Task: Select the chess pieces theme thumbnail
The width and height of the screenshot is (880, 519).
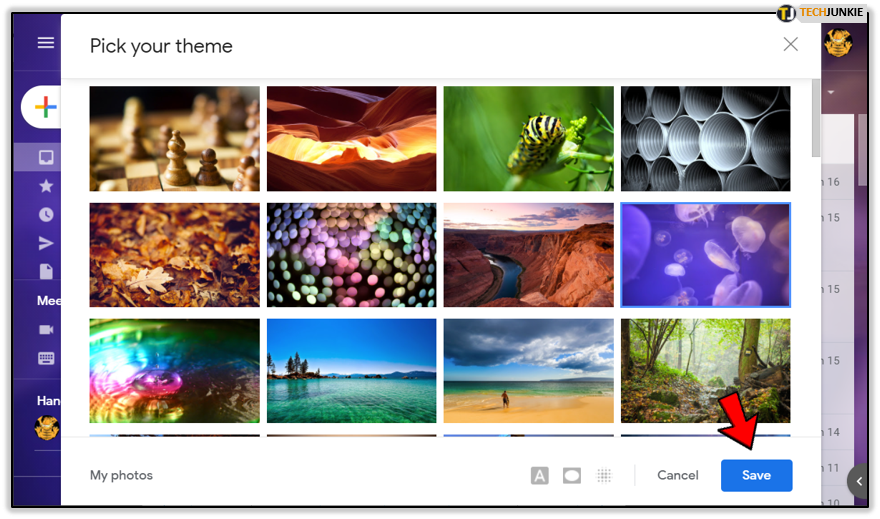Action: click(x=175, y=139)
